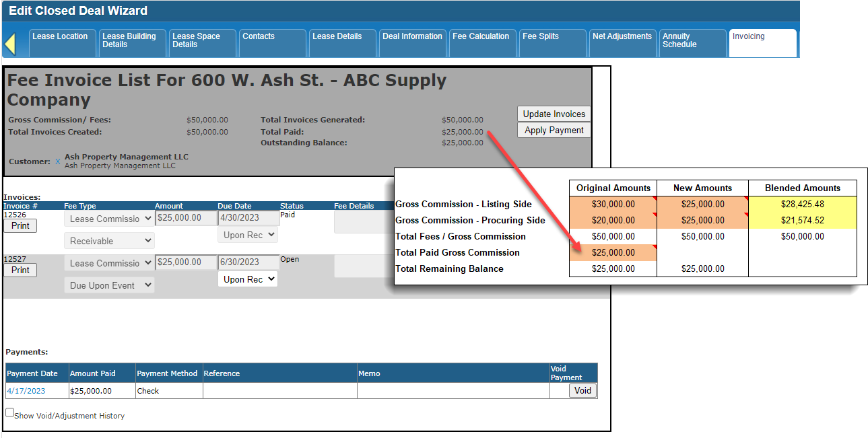Open the 4/17/2023 payment date link
868x438 pixels.
26,391
